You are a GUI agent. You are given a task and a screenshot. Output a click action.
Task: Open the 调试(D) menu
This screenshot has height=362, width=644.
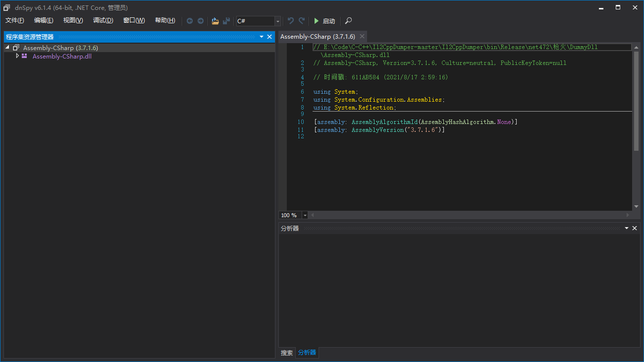coord(103,20)
